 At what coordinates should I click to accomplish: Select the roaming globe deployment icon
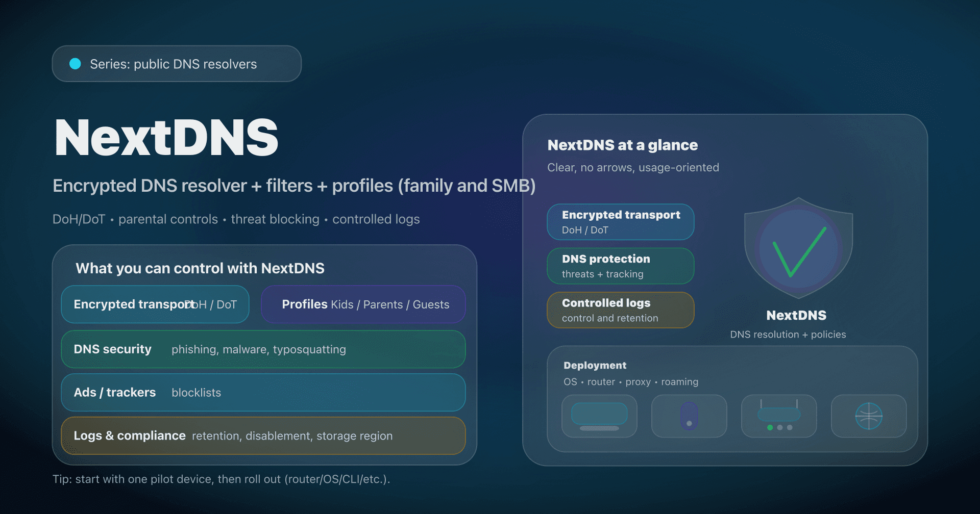(868, 416)
